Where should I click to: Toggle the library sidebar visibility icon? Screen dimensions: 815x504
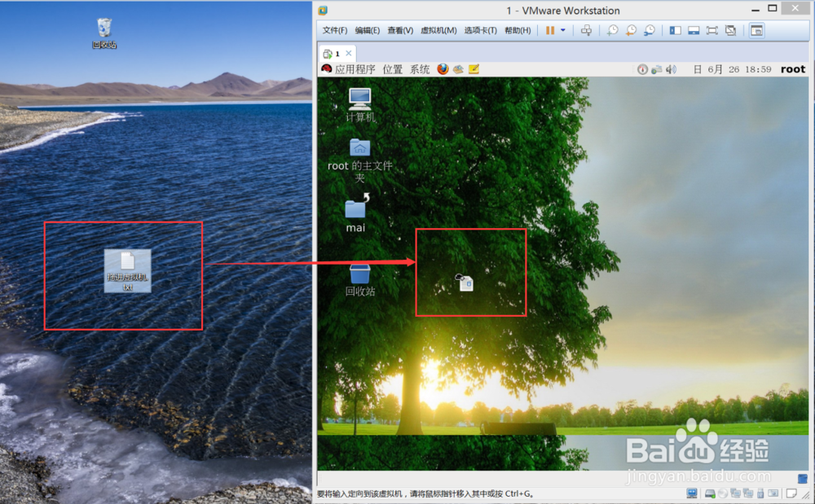pyautogui.click(x=675, y=30)
